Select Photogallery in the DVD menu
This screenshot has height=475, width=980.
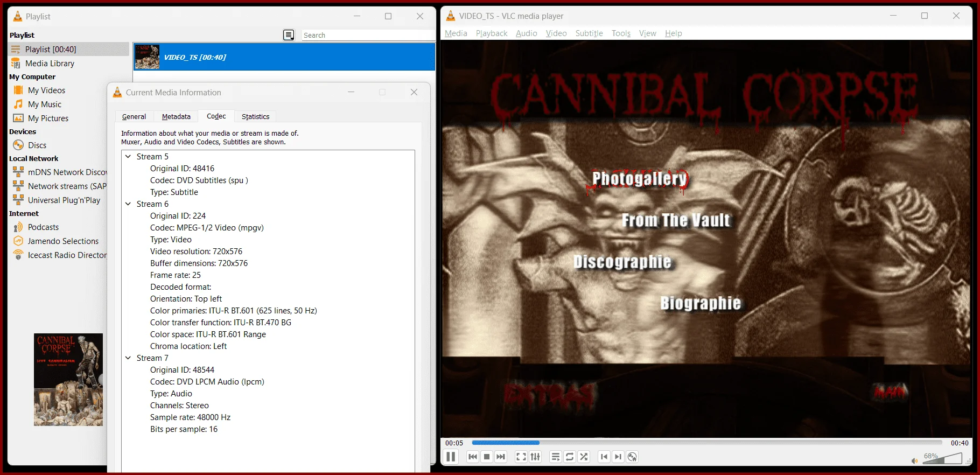640,178
